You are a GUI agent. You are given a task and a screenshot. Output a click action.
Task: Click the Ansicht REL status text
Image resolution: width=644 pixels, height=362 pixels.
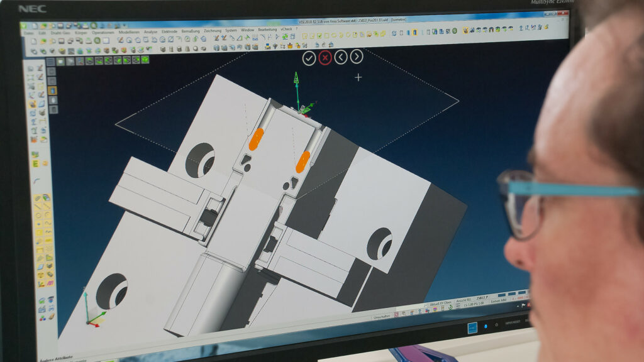[464, 300]
